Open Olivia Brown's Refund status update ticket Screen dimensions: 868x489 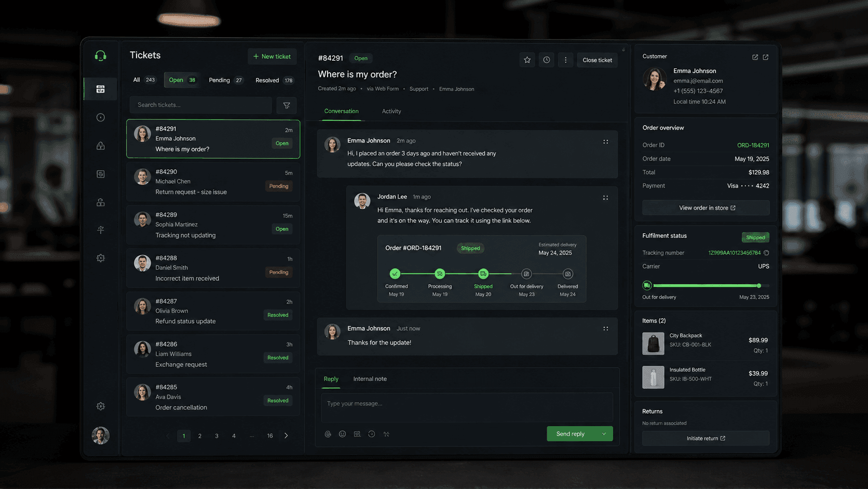pos(213,311)
